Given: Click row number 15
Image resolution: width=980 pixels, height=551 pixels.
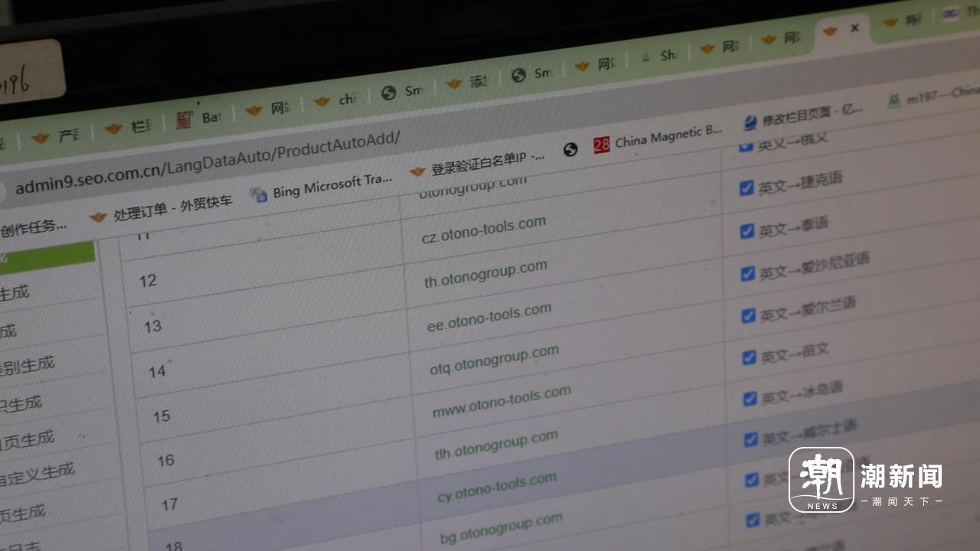Looking at the screenshot, I should (x=162, y=416).
